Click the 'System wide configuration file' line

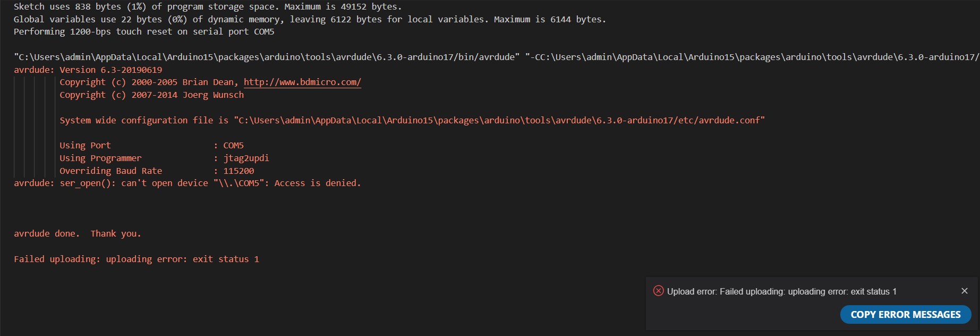pyautogui.click(x=412, y=120)
